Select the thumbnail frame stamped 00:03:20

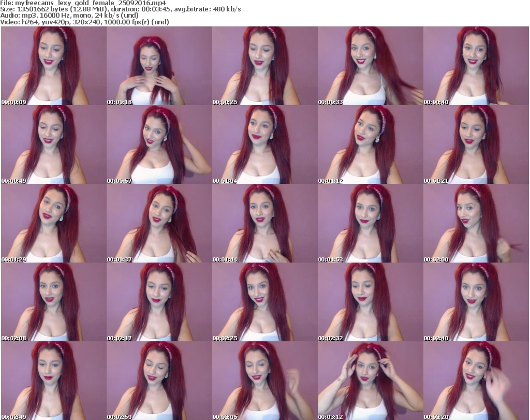[476, 381]
